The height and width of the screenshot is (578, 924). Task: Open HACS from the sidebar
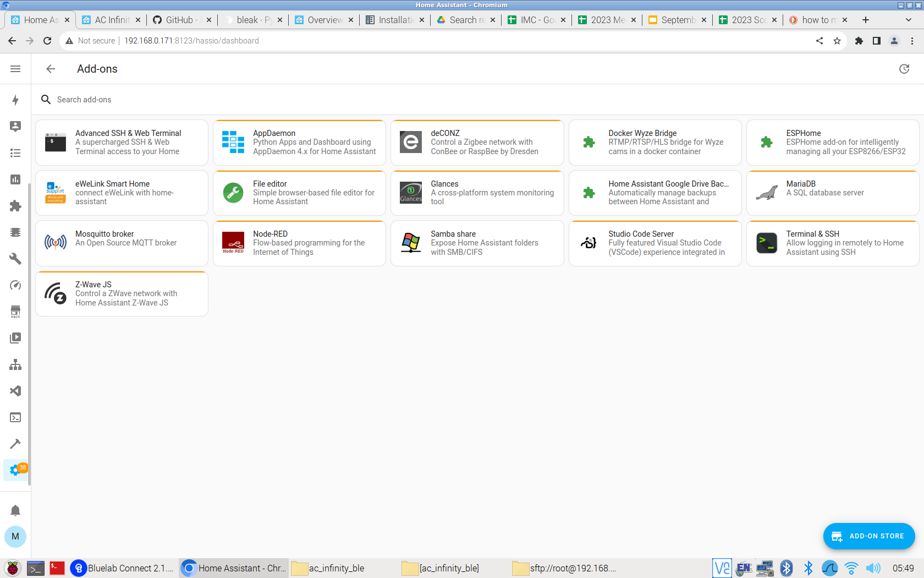point(15,312)
